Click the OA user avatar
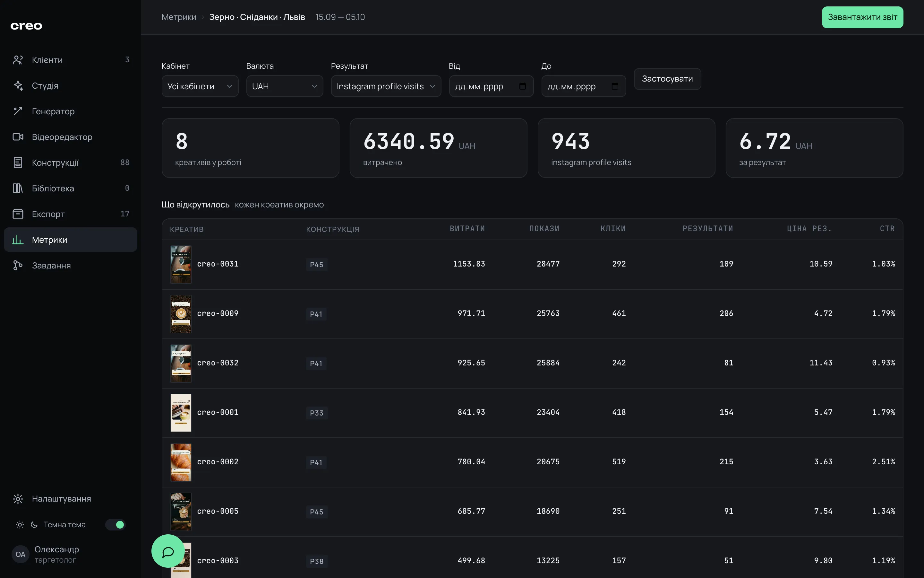Image resolution: width=924 pixels, height=578 pixels. pos(21,554)
